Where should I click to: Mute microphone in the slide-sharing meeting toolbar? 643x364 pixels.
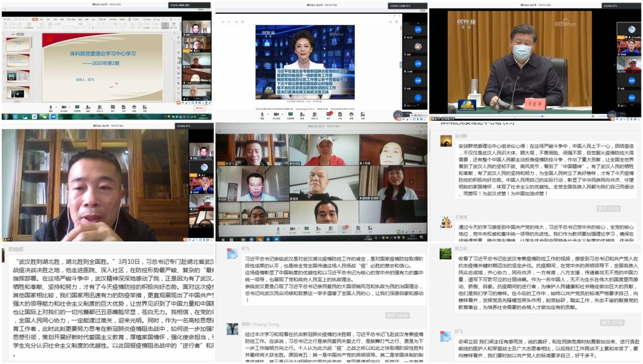50,107
